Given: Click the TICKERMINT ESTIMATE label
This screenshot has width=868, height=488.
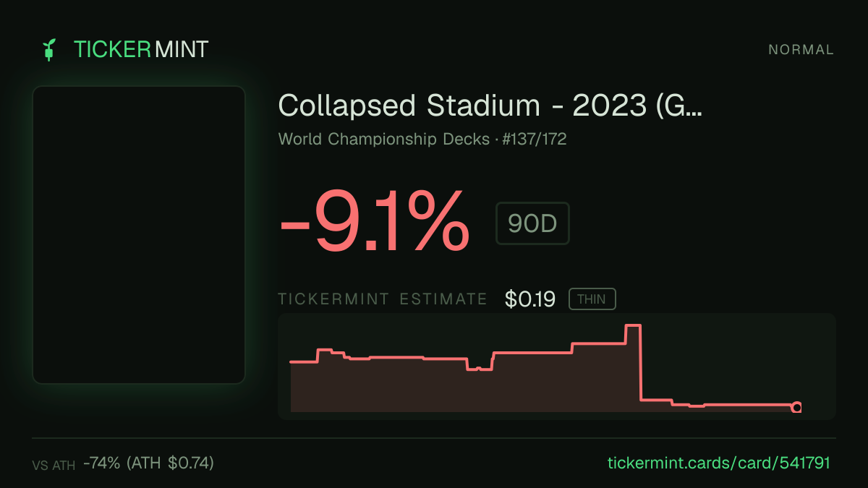Looking at the screenshot, I should [383, 299].
